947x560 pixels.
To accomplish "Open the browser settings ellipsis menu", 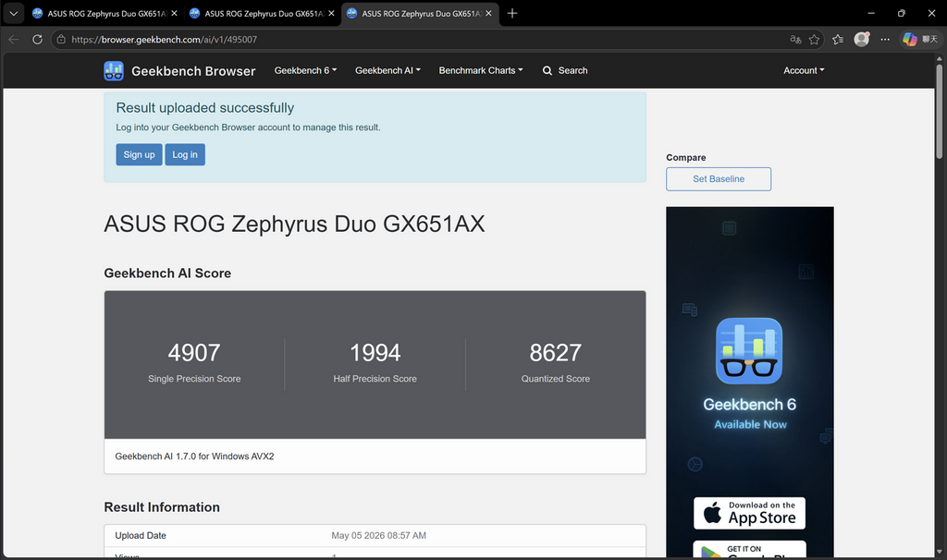I will [x=885, y=39].
